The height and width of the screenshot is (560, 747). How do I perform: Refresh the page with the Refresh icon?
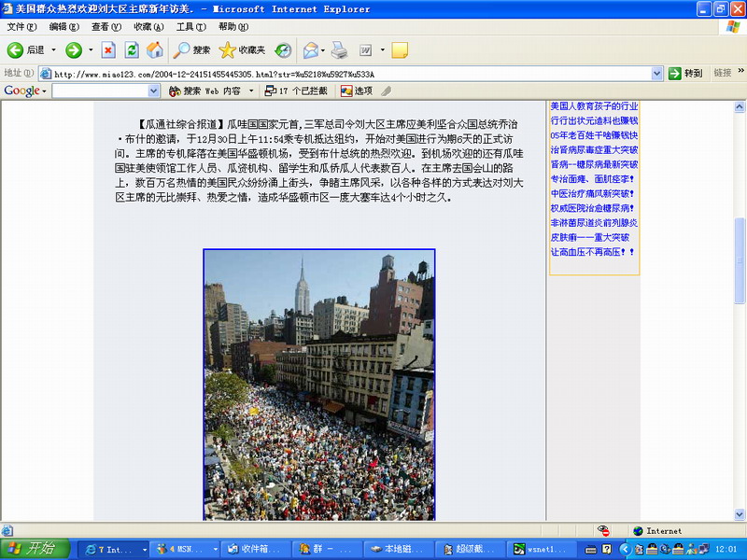(x=132, y=49)
